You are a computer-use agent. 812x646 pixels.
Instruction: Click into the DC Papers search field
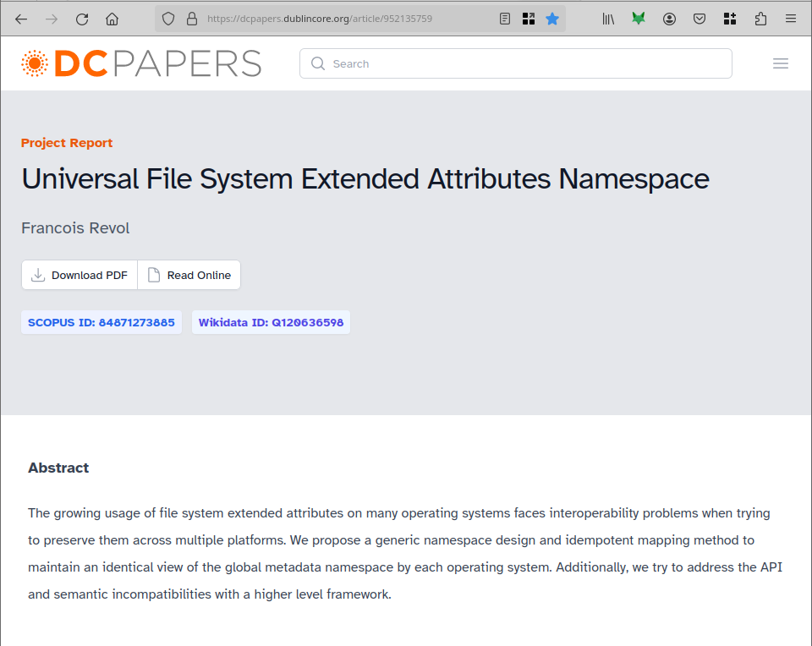[516, 63]
